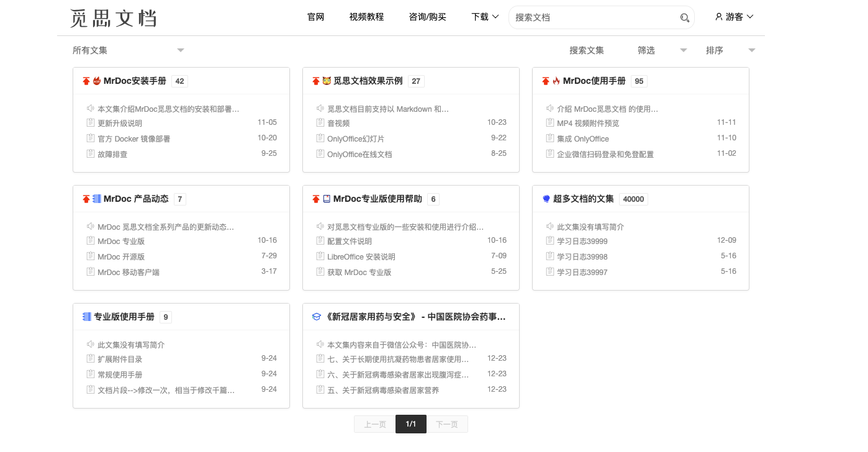Click the blue icon beside 超多文档的文集
Screen dimensions: 868x452
(x=546, y=199)
